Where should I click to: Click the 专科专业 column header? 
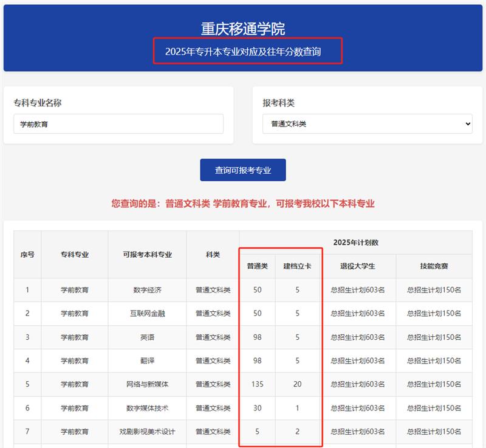75,255
